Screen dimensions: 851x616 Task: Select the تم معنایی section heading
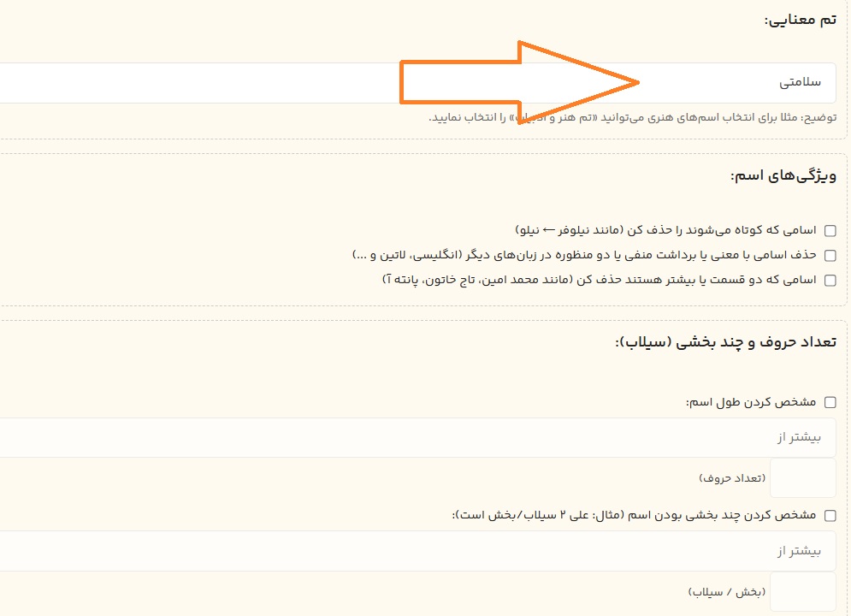pyautogui.click(x=800, y=20)
